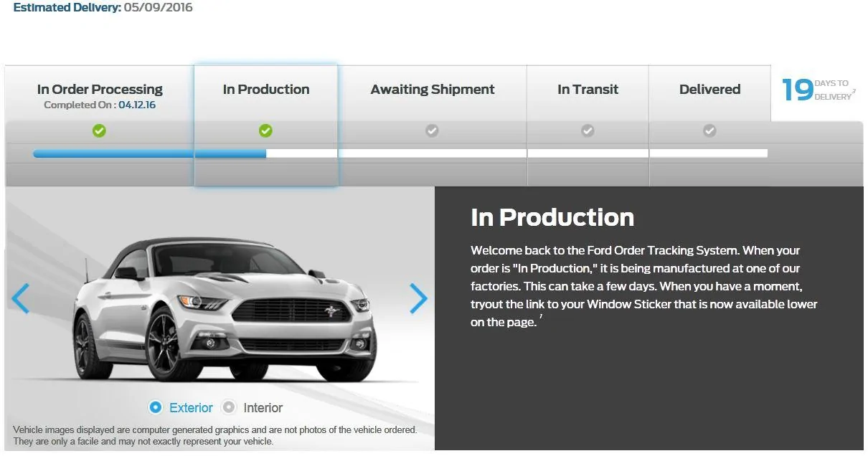868x456 pixels.
Task: Select the Interior view radio button
Action: click(229, 407)
